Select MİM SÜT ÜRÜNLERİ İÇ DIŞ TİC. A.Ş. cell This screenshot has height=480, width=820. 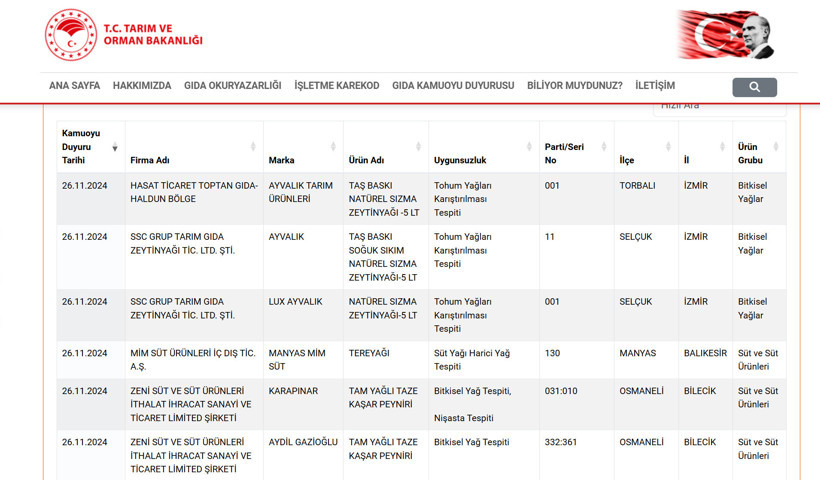194,360
